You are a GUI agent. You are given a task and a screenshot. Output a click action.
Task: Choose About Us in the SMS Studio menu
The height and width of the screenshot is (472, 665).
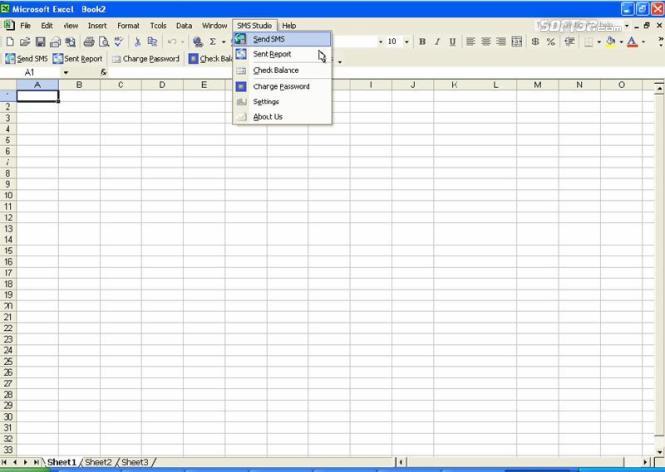click(282, 117)
